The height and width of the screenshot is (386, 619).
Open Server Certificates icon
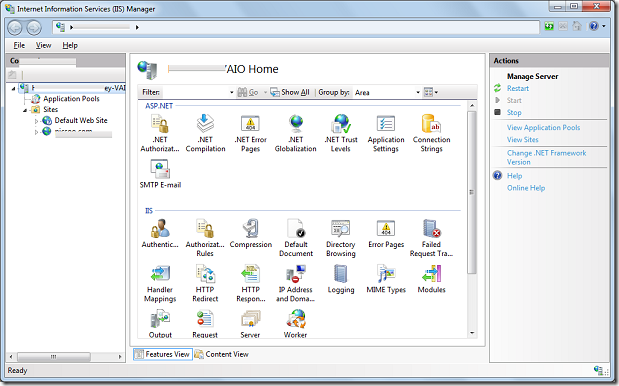(x=250, y=324)
